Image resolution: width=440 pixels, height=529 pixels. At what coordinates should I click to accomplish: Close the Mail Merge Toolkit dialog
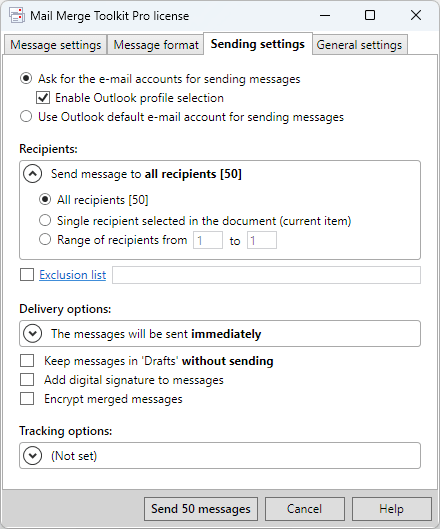point(416,15)
